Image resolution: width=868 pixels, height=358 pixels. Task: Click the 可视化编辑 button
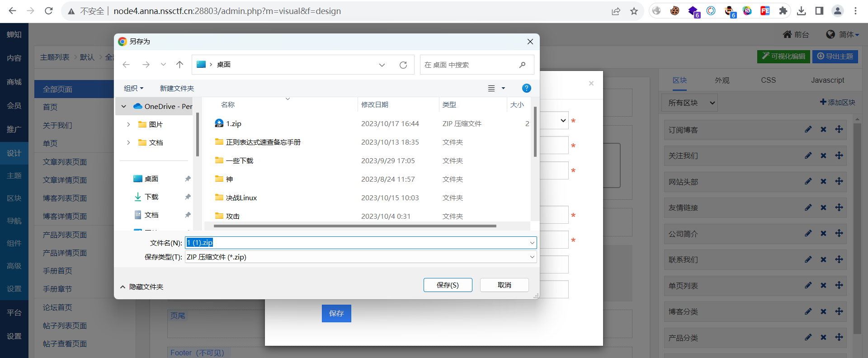(783, 57)
